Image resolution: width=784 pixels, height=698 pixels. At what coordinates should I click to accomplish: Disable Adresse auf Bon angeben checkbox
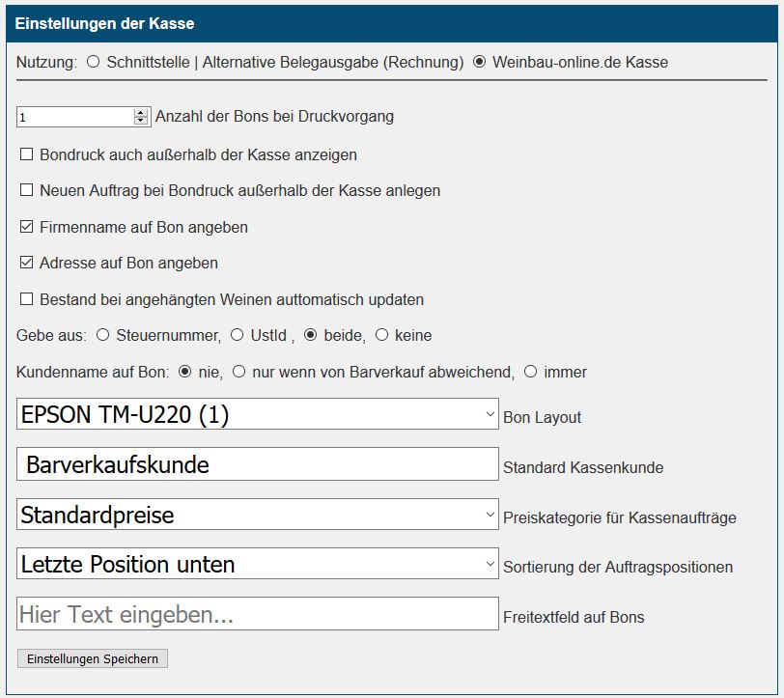coord(27,263)
